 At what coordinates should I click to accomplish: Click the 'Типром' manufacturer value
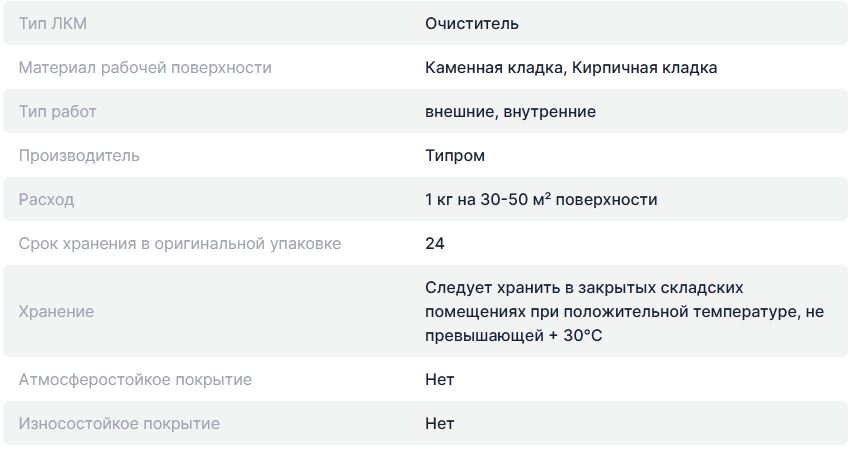(x=455, y=155)
